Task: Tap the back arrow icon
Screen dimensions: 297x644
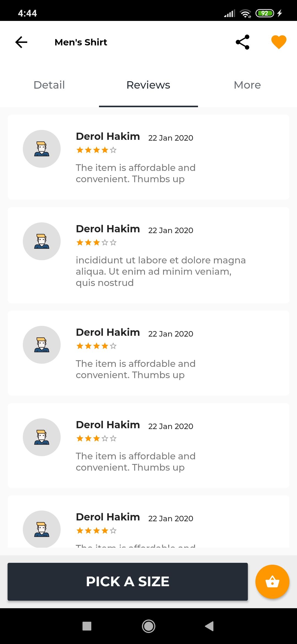Action: click(21, 42)
